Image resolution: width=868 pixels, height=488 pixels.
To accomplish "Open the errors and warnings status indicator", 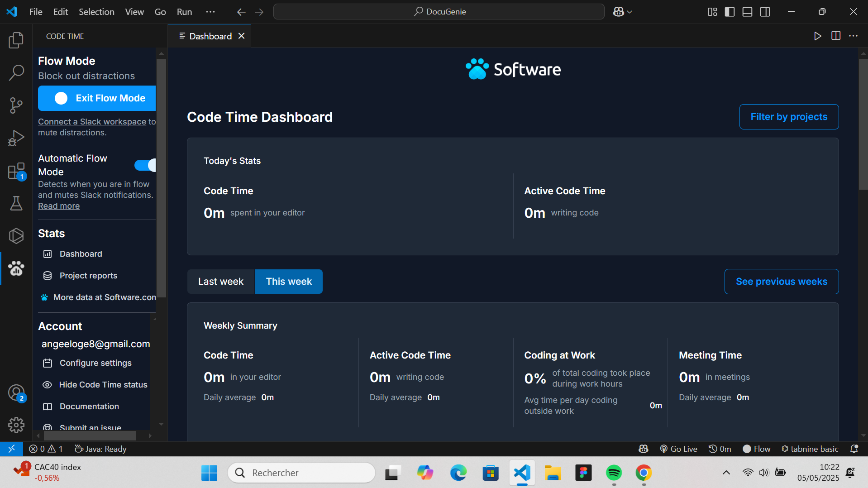I will click(46, 449).
